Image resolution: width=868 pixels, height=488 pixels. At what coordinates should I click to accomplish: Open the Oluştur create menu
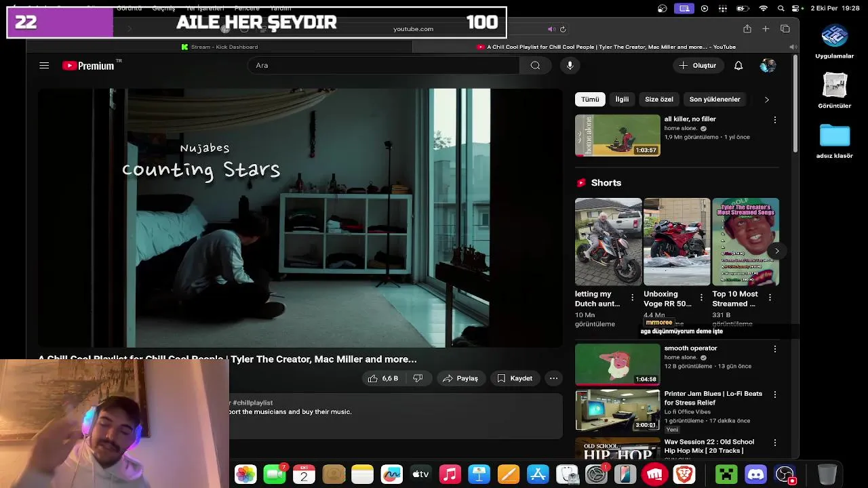coord(698,65)
